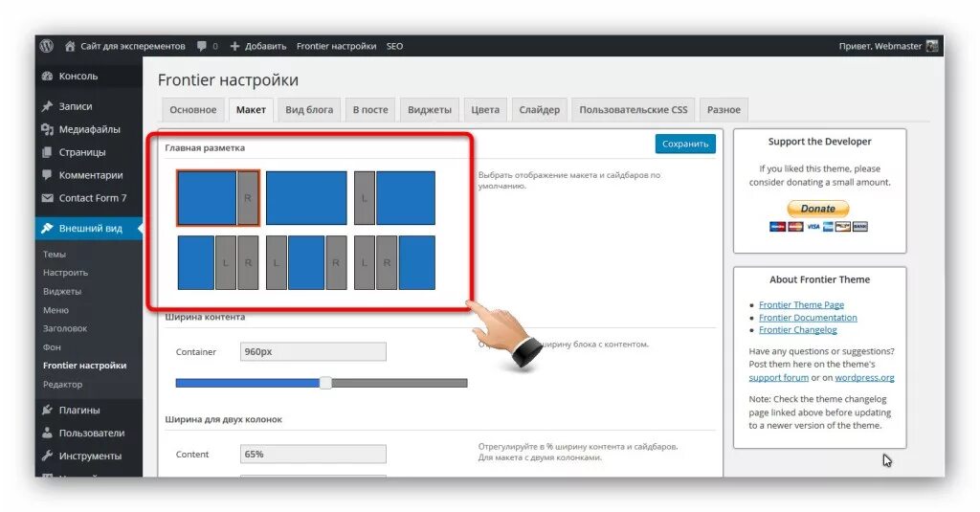The height and width of the screenshot is (512, 980).
Task: Select layout with L and R sidebars before content
Action: coord(394,262)
